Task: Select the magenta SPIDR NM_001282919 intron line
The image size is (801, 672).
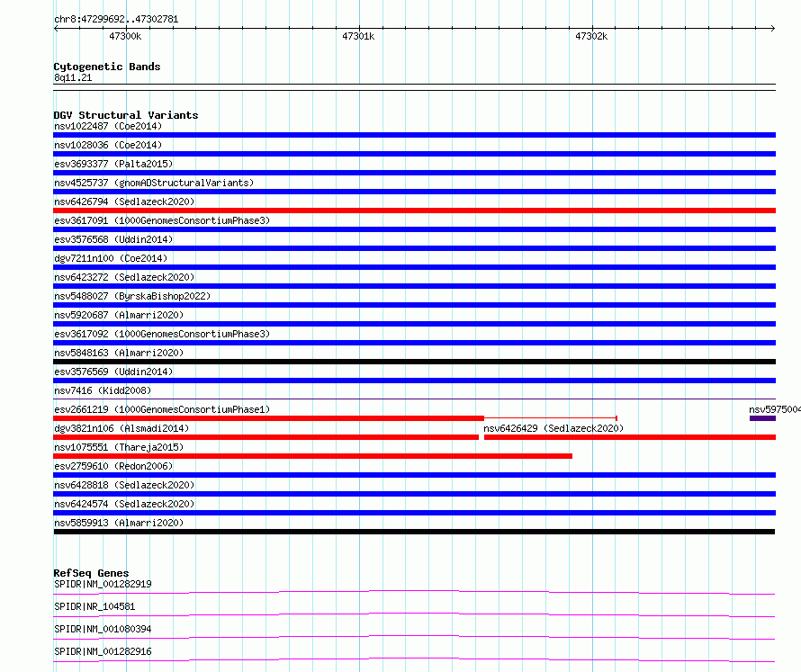Action: click(x=414, y=592)
